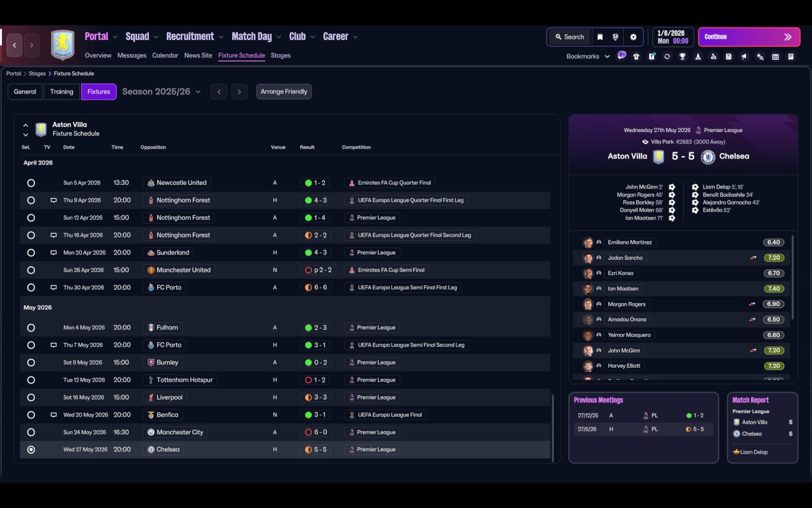Expand the Bookmarks dropdown
Viewport: 812px width, 508px height.
588,57
